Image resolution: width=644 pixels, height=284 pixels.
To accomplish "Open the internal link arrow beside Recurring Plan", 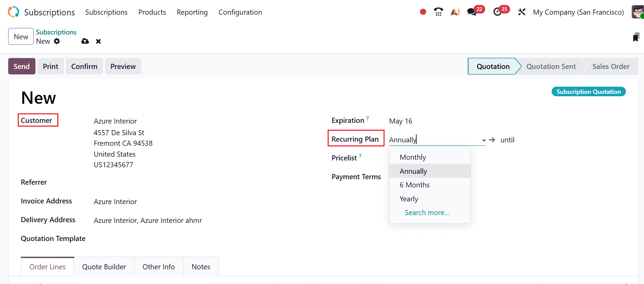I will pyautogui.click(x=492, y=140).
